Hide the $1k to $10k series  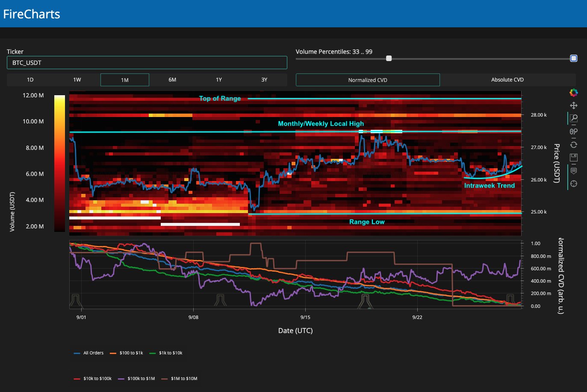coord(166,353)
